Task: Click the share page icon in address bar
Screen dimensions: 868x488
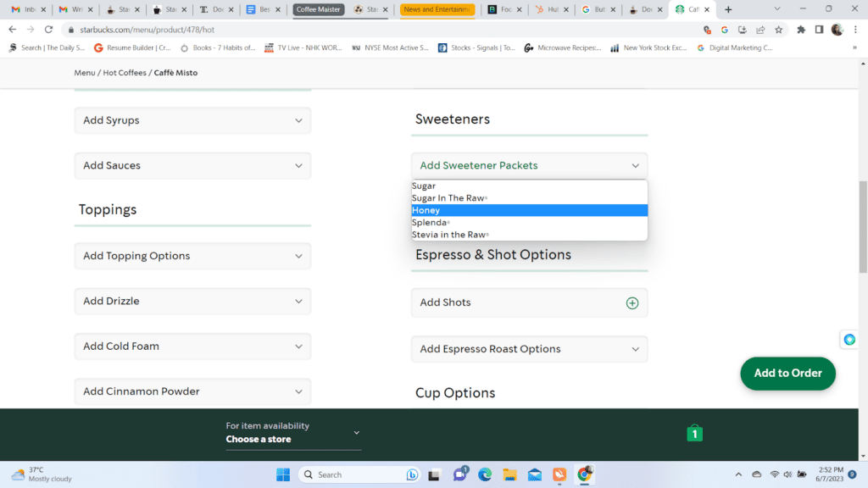Action: pyautogui.click(x=760, y=30)
